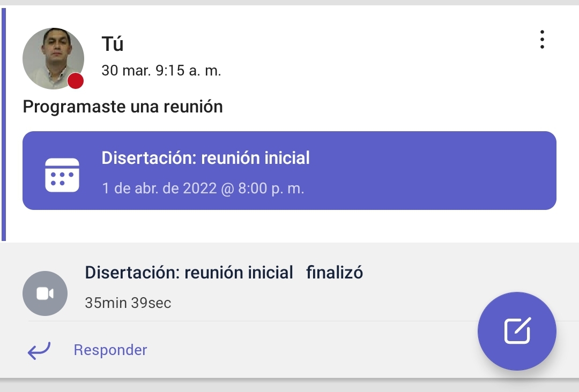
Task: Click the "Responder" link
Action: (110, 350)
